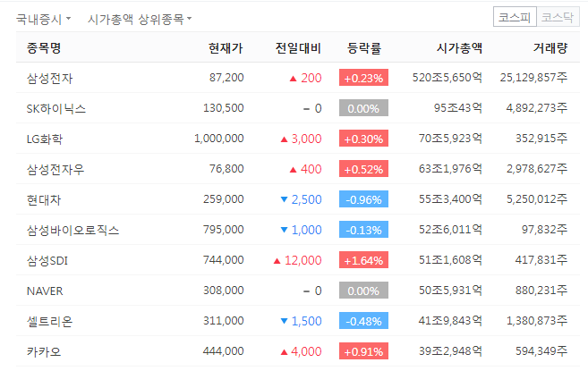Click the price 76,800

tap(226, 169)
